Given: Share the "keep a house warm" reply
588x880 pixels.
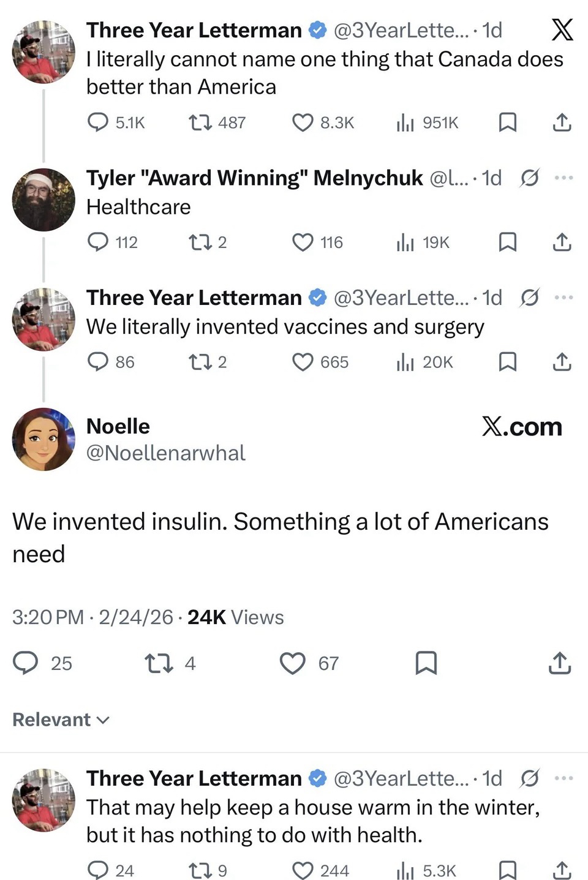Looking at the screenshot, I should point(562,870).
